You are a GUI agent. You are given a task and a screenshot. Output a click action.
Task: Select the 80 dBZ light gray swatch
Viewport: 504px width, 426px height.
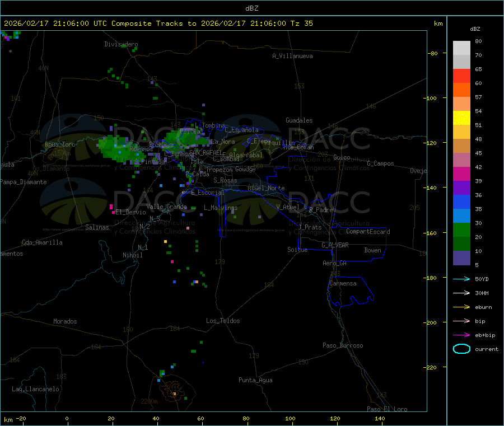click(461, 48)
